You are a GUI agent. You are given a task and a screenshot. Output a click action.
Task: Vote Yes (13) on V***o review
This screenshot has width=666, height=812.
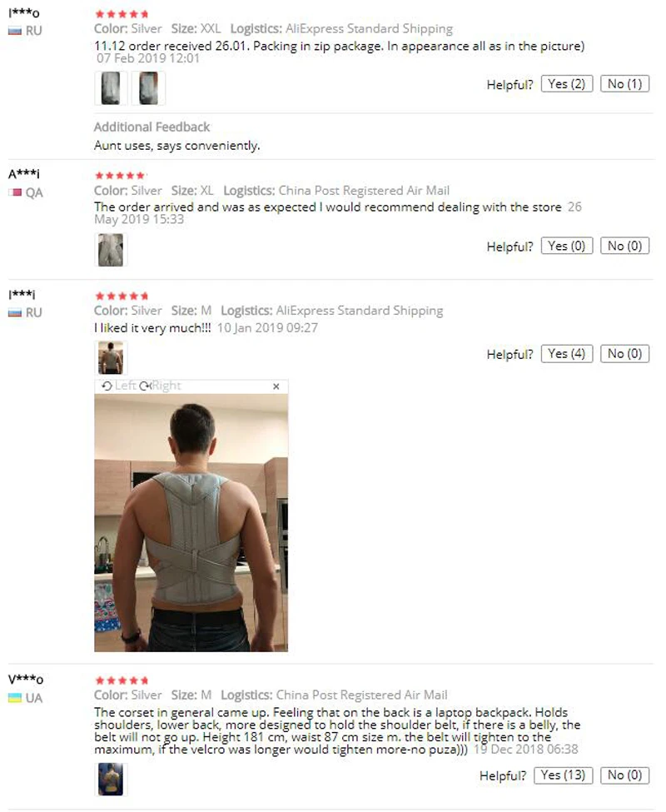563,775
